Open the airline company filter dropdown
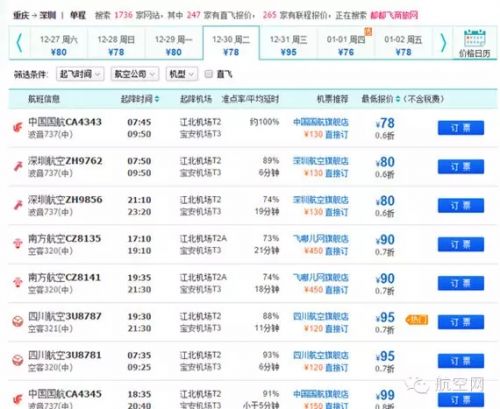 coord(135,74)
